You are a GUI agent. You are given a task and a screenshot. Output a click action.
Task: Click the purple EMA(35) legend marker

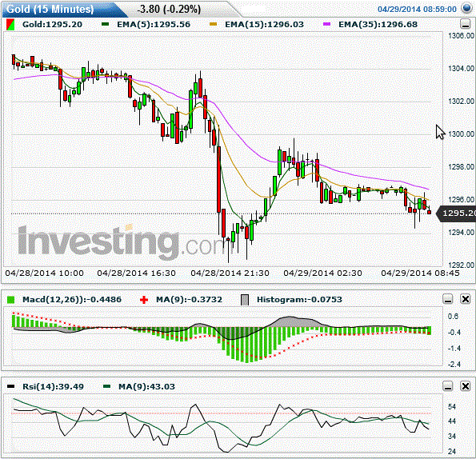[326, 24]
